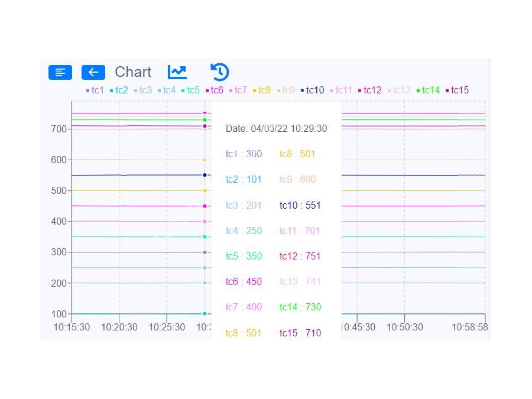Click tooltip value tc5 : 350
Screen dimensions: 532x399
[x=244, y=256]
